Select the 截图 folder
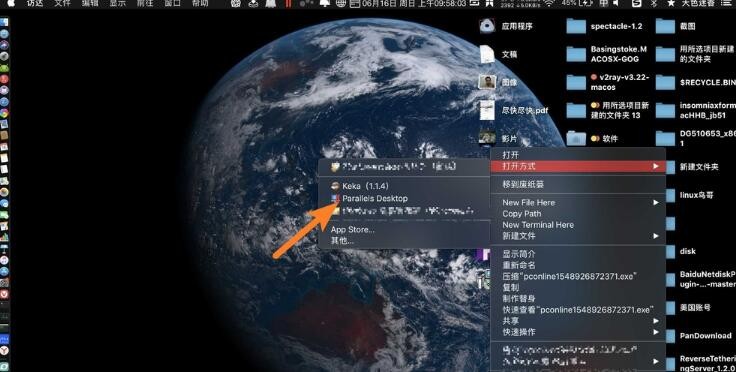 tap(665, 26)
